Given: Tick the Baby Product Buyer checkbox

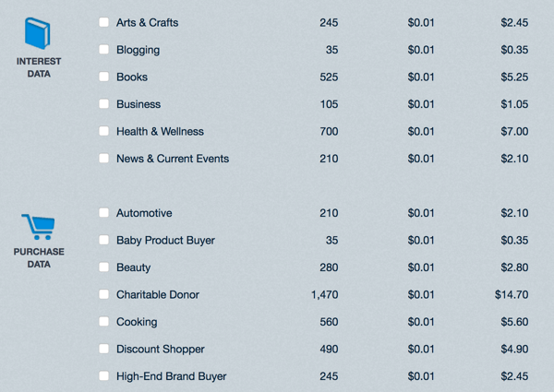Looking at the screenshot, I should click(103, 240).
